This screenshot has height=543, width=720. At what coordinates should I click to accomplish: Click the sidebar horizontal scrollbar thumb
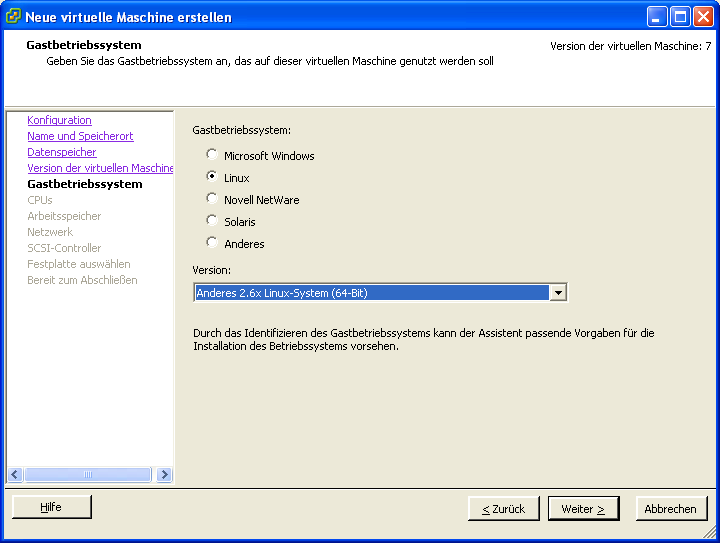click(88, 474)
